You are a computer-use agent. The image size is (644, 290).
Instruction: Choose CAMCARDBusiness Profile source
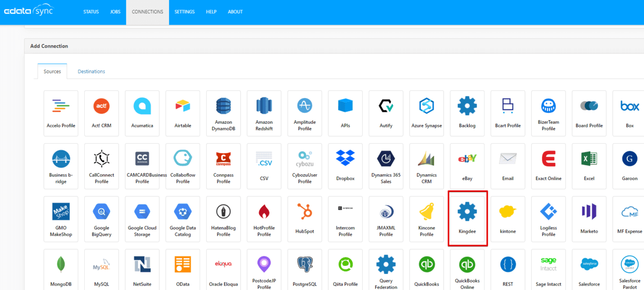point(142,166)
